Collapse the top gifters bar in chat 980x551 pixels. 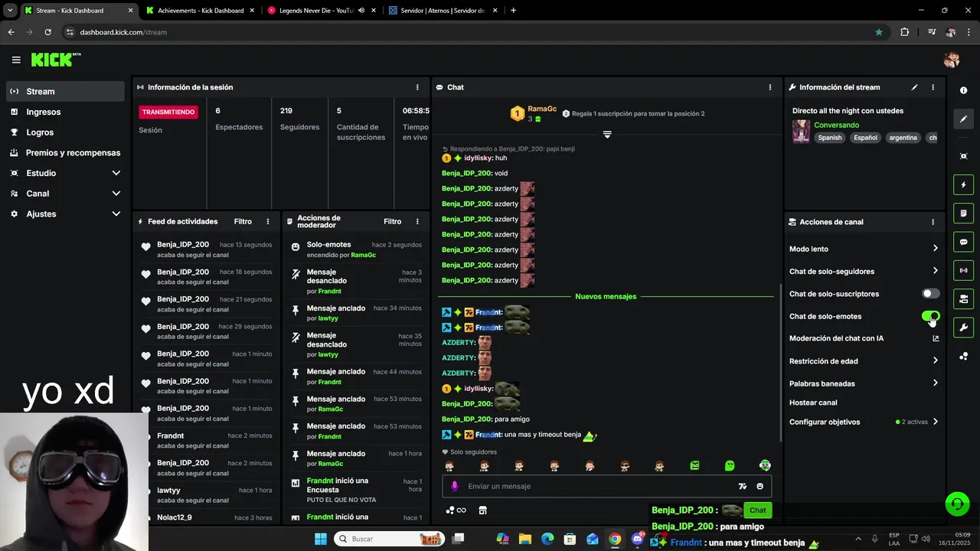coord(607,135)
